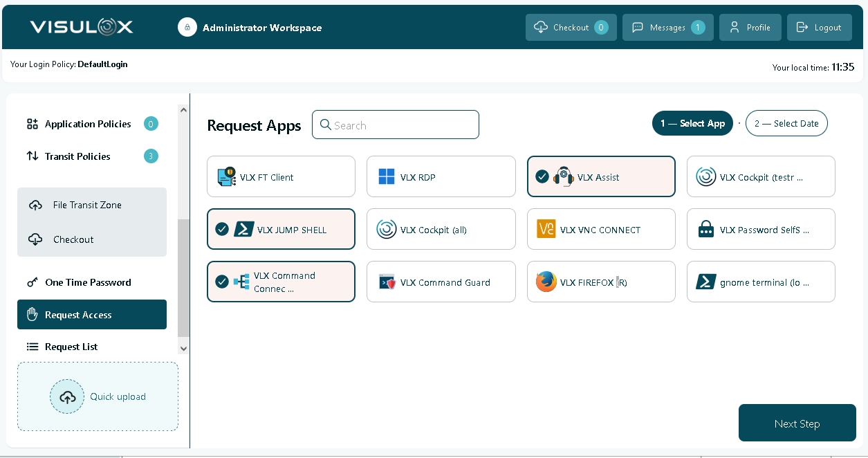This screenshot has width=868, height=458.
Task: Switch to the Select Date step
Action: point(786,124)
